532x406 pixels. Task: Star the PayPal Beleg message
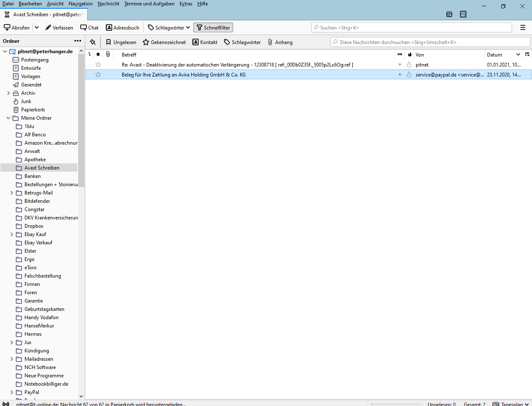tap(98, 75)
